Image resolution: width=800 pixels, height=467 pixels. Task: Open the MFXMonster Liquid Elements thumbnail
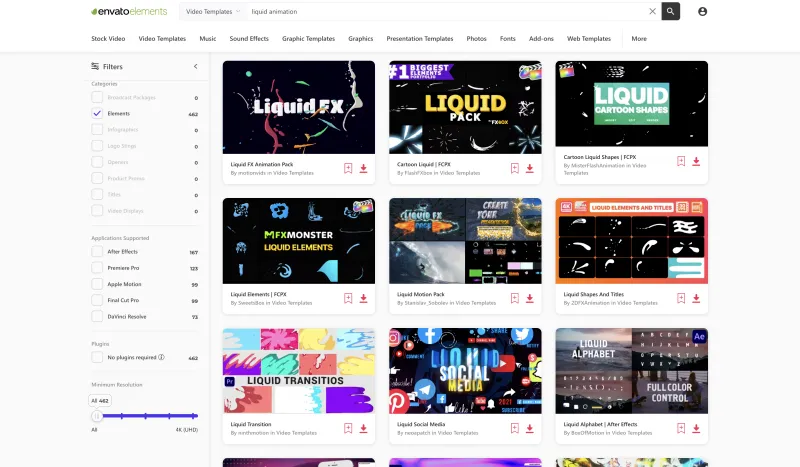[298, 241]
